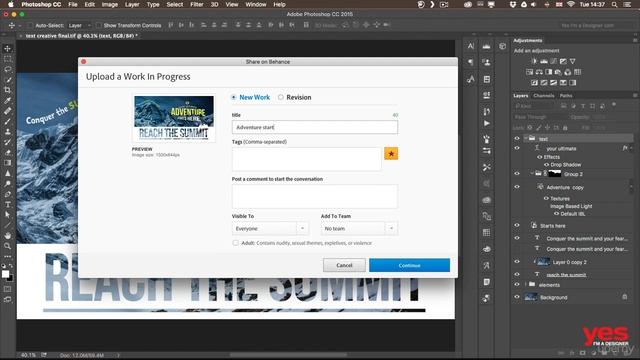
Task: Open the Wi-Fi status menu
Action: tap(571, 4)
